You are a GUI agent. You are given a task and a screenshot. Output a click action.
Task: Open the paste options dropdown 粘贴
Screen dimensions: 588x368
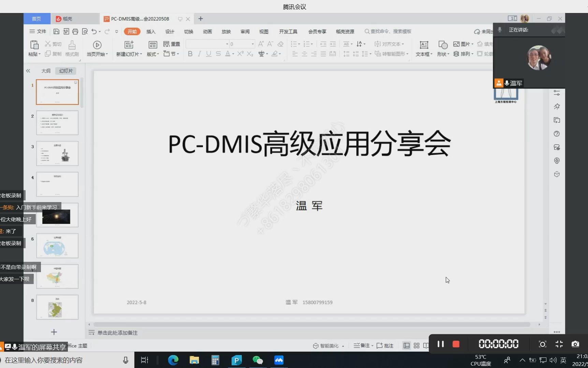tap(34, 49)
